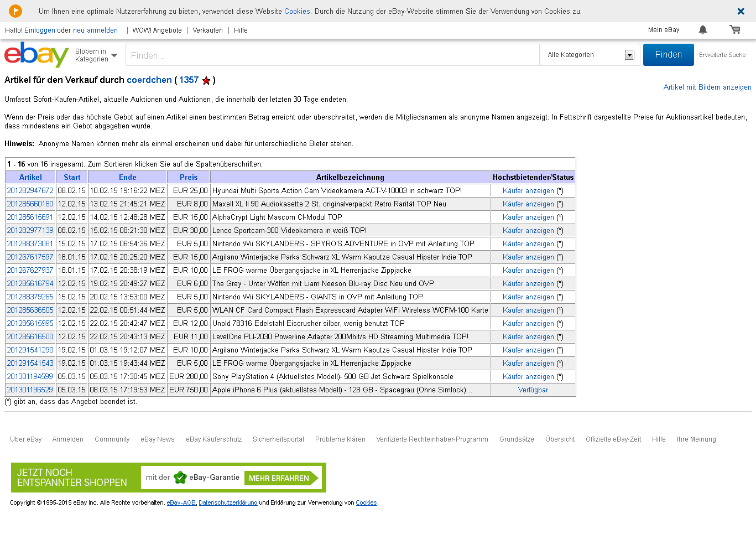The width and height of the screenshot is (756, 534).
Task: Open item number 201282947672
Action: click(30, 190)
